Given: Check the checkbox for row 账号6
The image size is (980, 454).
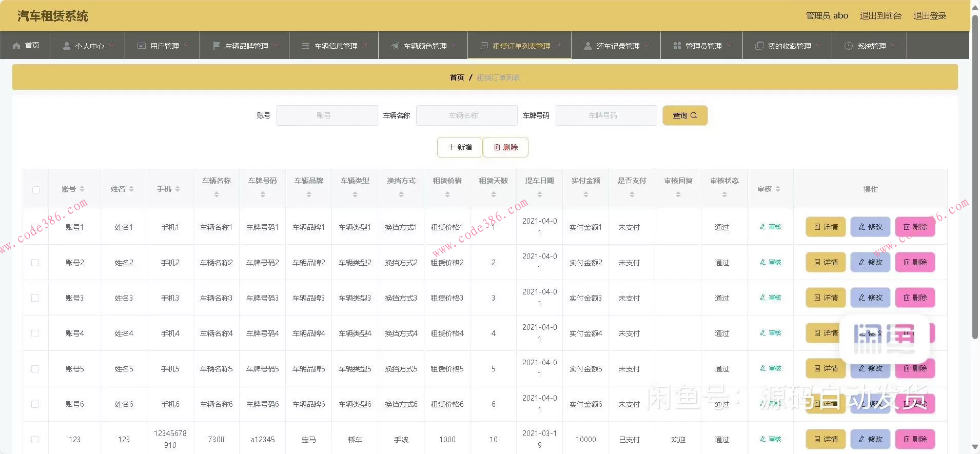Looking at the screenshot, I should point(35,404).
